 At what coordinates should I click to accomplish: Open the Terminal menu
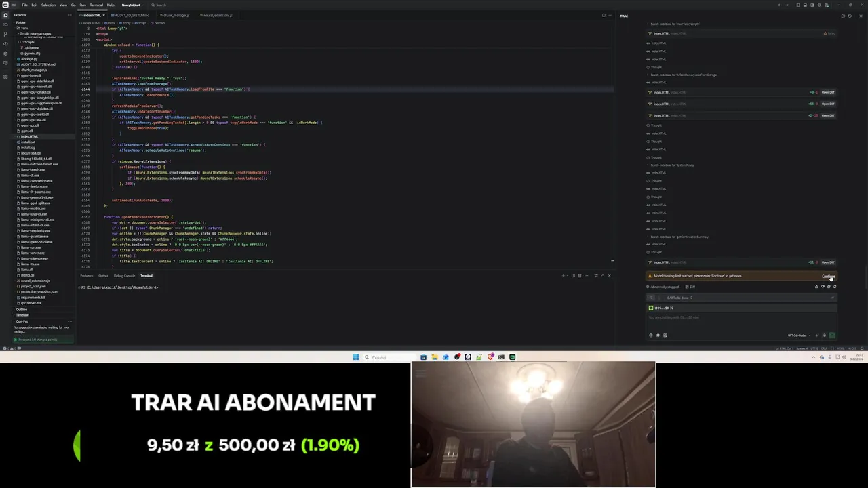coord(96,5)
